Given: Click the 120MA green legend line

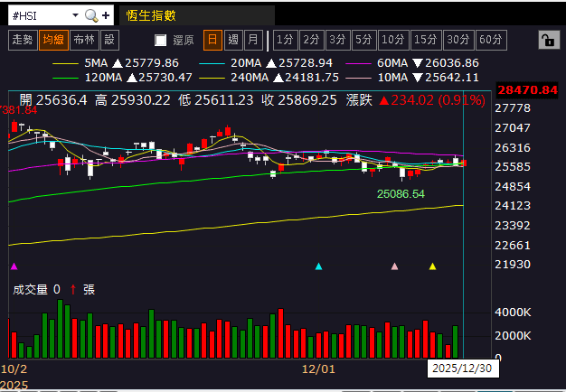Looking at the screenshot, I should (65, 78).
